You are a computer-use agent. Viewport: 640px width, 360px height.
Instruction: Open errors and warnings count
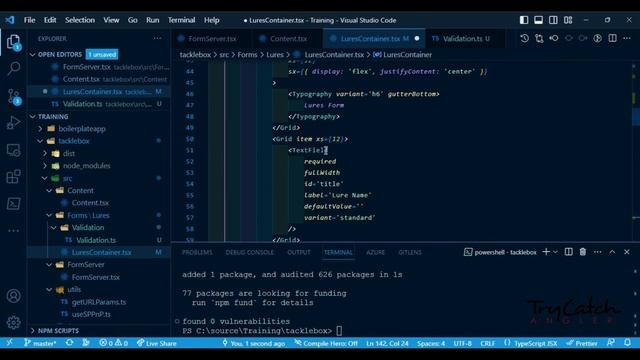coord(113,343)
